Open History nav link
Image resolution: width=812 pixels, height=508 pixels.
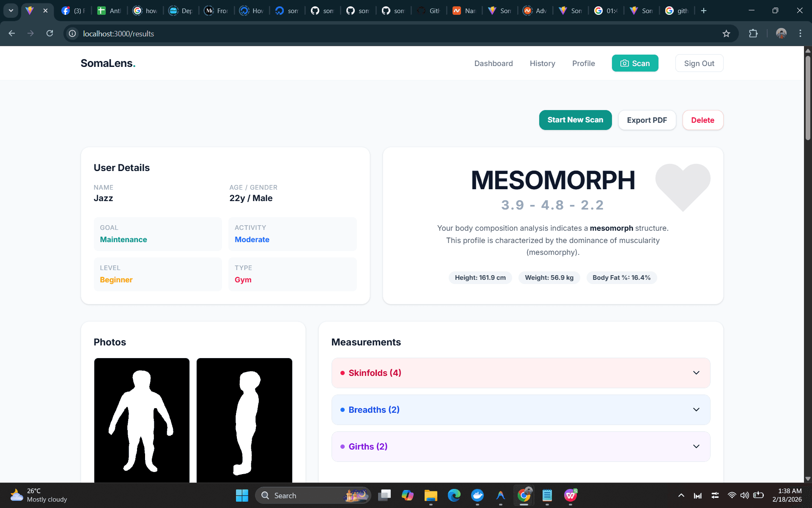(x=542, y=63)
